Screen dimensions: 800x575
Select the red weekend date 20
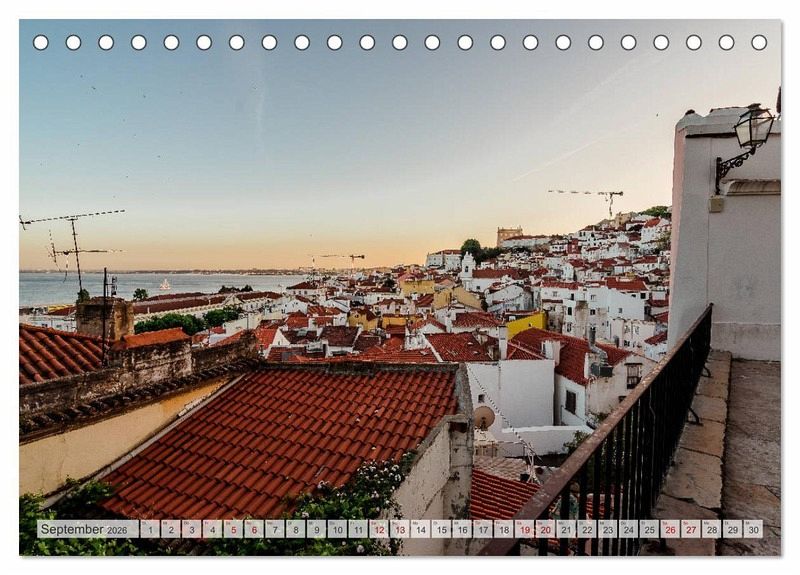[545, 529]
